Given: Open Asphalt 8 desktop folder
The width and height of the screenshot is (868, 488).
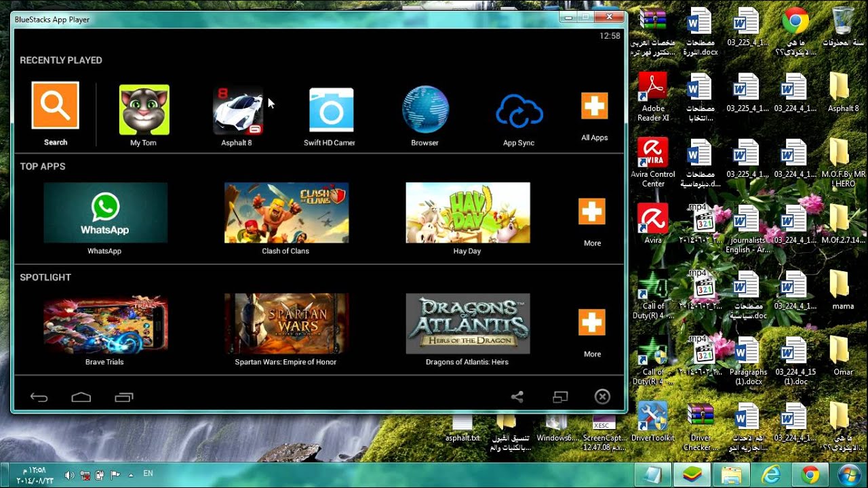Looking at the screenshot, I should click(840, 92).
